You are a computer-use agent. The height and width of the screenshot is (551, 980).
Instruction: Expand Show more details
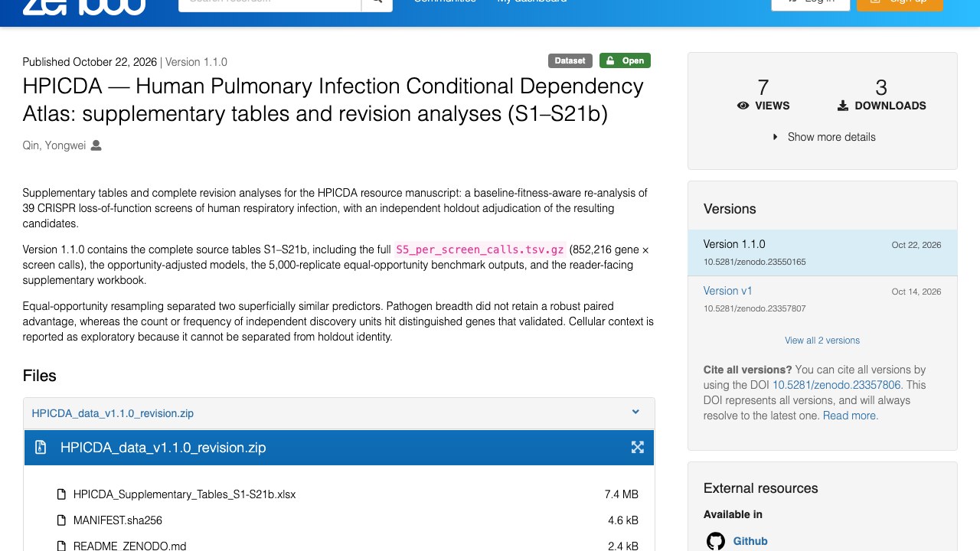click(824, 137)
